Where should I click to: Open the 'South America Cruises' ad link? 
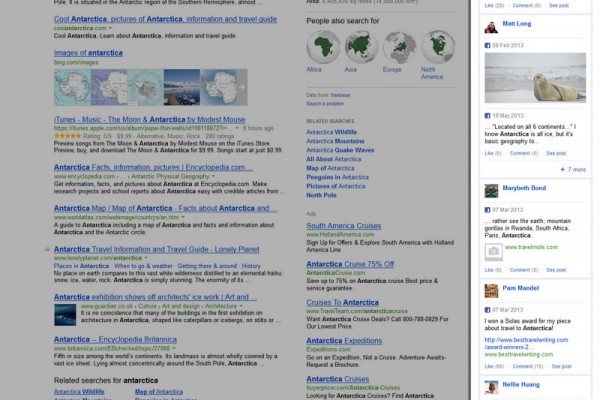click(344, 226)
